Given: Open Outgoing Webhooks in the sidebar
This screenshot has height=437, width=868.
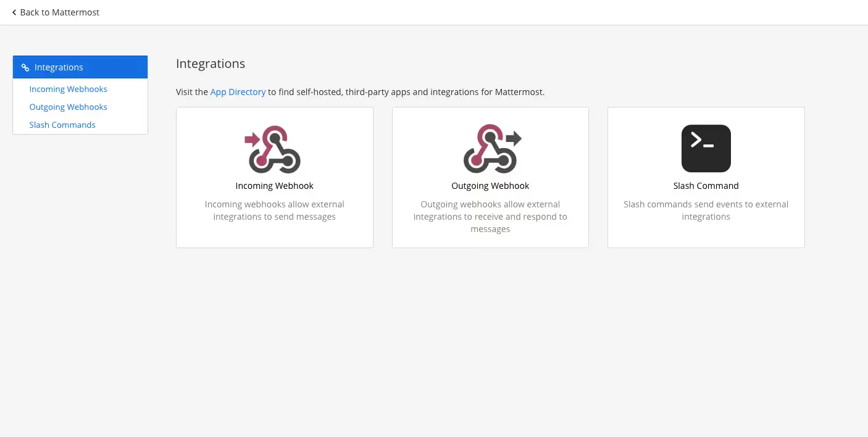Looking at the screenshot, I should pyautogui.click(x=68, y=107).
